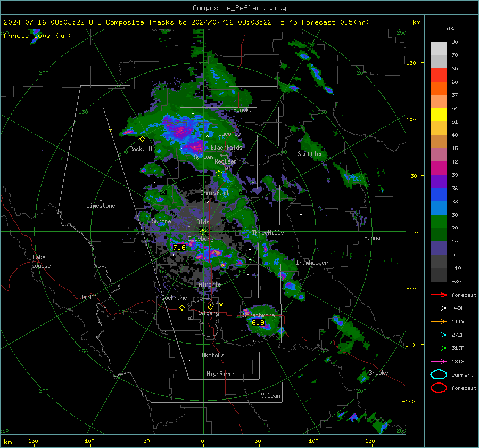Click the Brooks label
Viewport: 479px width, 448px height.
[378, 373]
